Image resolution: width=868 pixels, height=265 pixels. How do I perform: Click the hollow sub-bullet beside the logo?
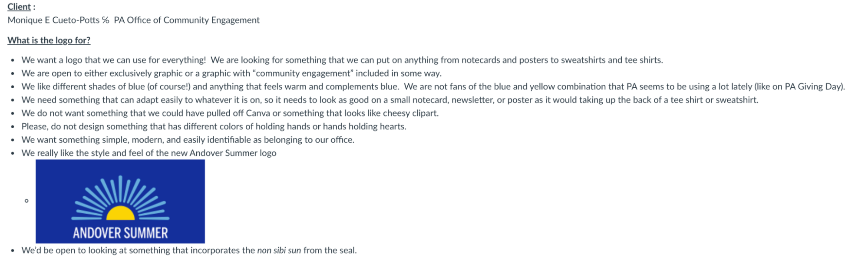pyautogui.click(x=26, y=201)
